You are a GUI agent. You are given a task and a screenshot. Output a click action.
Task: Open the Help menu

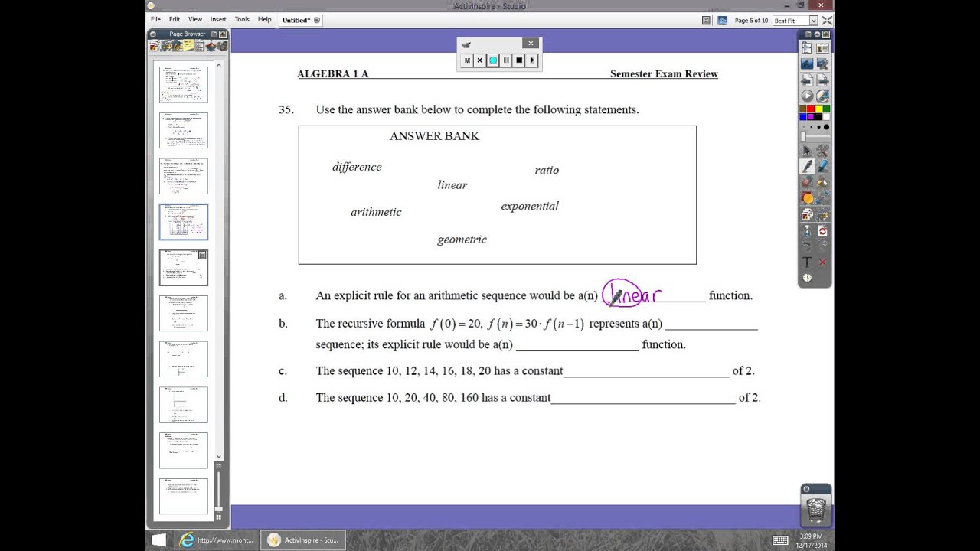click(264, 19)
